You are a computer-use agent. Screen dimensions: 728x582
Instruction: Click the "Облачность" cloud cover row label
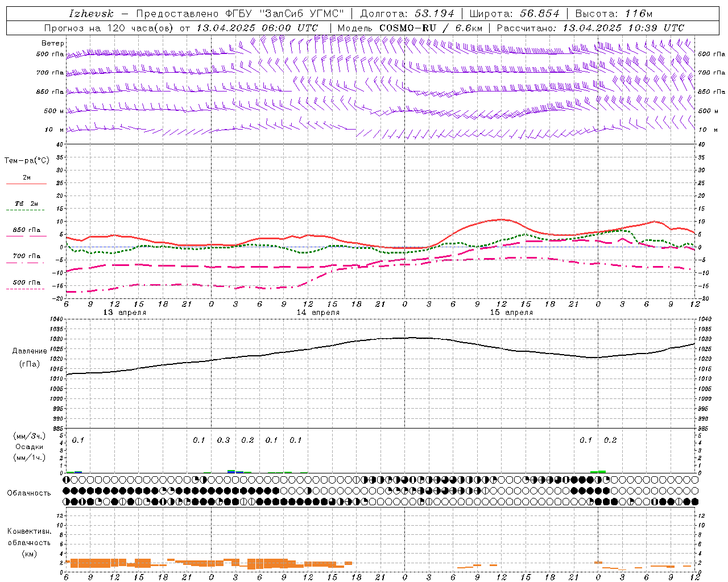point(29,493)
